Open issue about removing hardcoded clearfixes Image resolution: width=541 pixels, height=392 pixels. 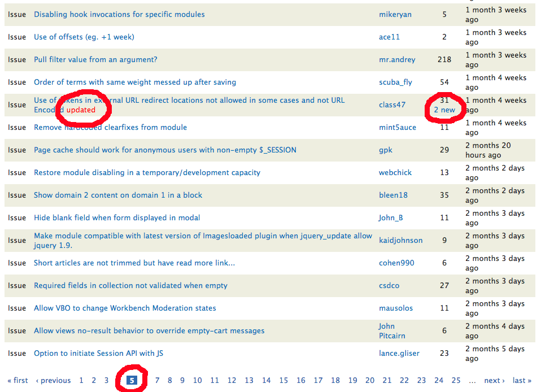[x=110, y=127]
